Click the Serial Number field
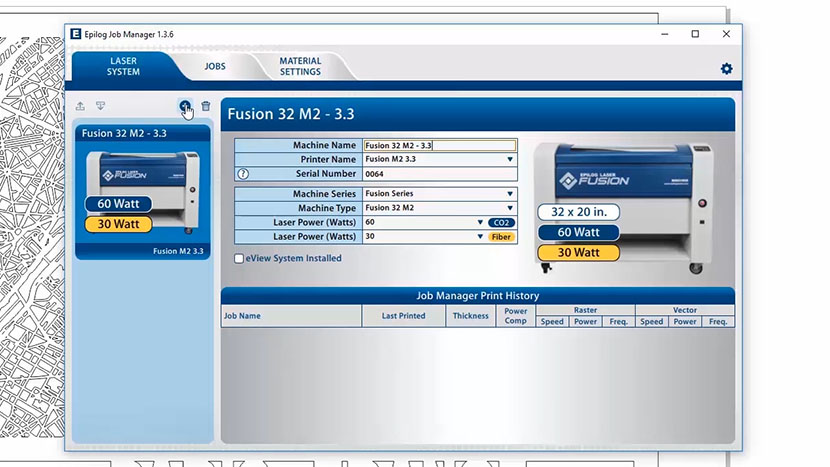The height and width of the screenshot is (467, 830). 439,174
